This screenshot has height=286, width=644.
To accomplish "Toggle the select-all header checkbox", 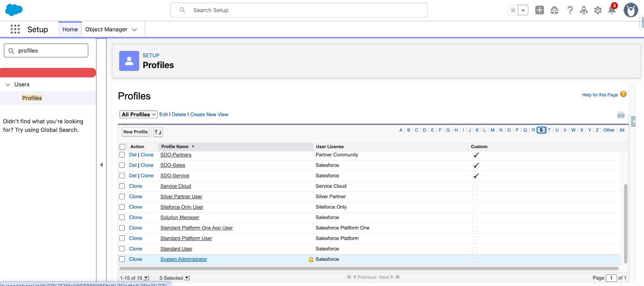I will pyautogui.click(x=123, y=147).
